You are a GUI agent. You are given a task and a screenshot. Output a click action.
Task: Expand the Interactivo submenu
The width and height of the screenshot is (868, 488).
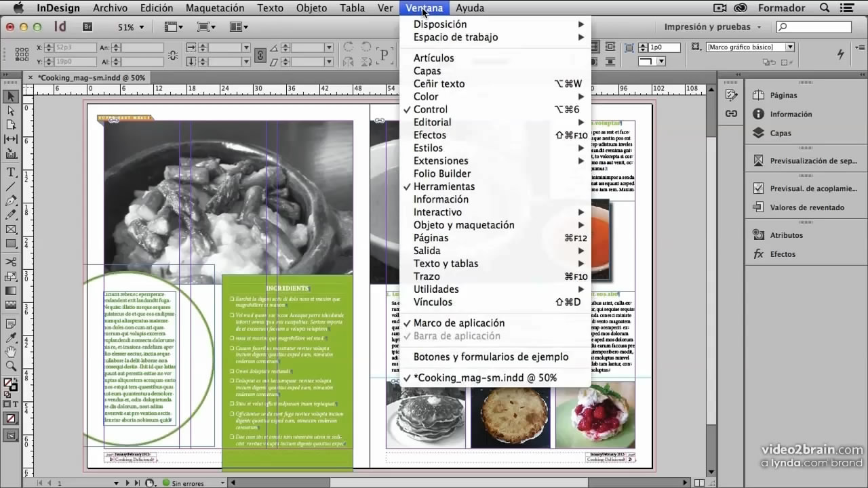(495, 212)
